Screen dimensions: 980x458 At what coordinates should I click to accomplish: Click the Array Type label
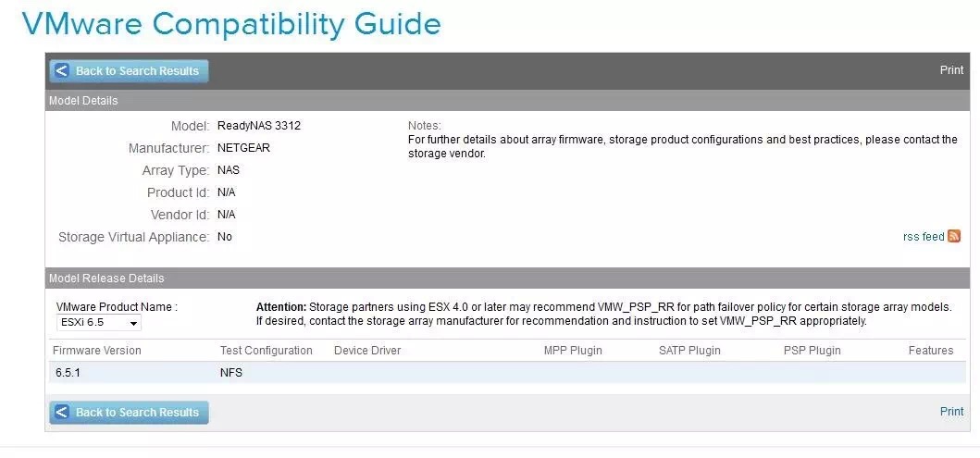176,170
